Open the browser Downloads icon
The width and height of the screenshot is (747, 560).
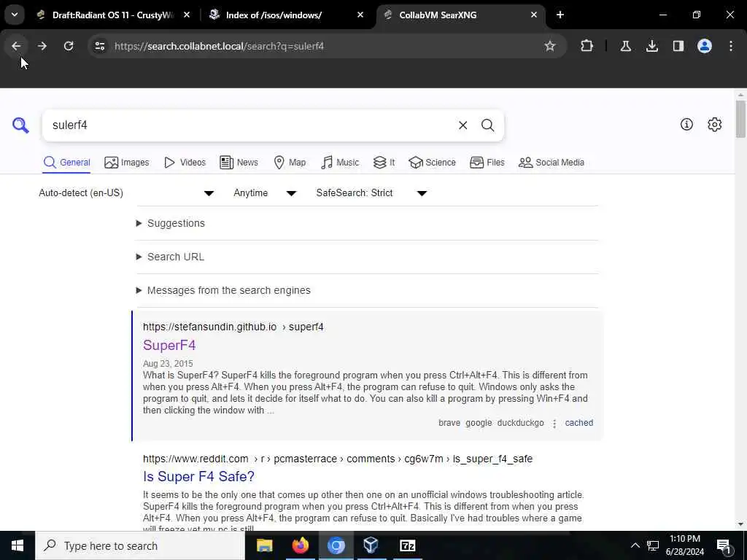click(x=651, y=46)
